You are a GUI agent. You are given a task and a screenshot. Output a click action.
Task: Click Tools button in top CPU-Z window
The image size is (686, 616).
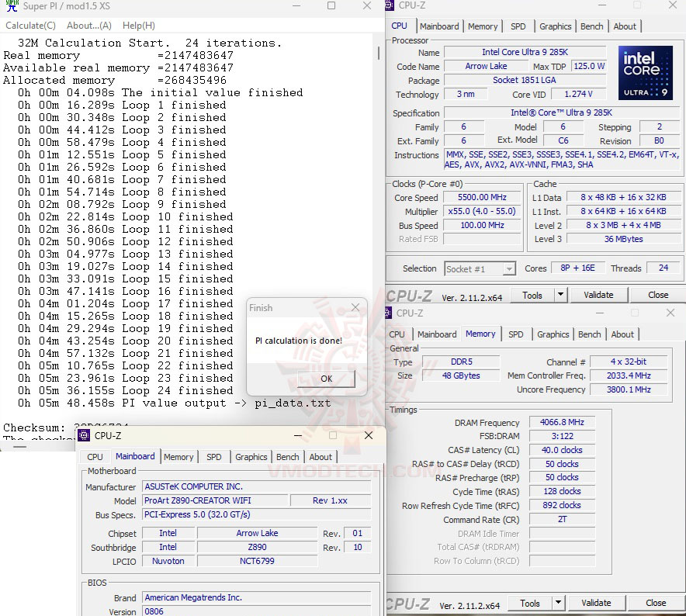coord(532,296)
